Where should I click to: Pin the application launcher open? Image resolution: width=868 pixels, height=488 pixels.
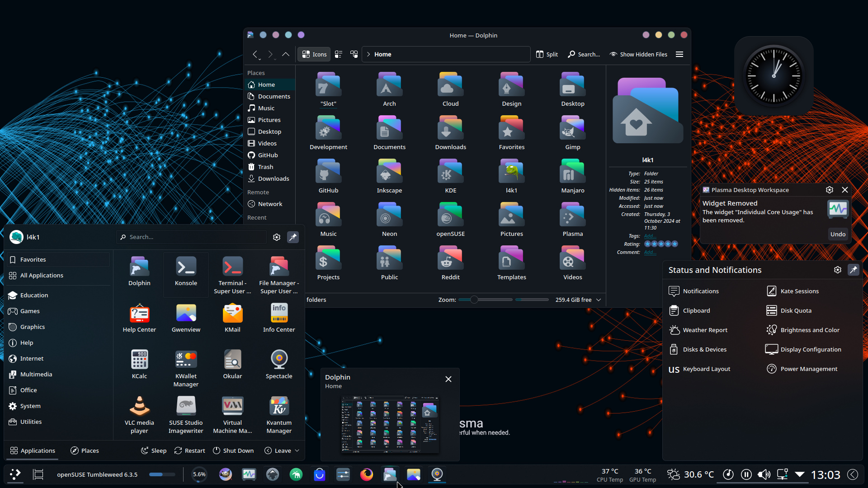pyautogui.click(x=293, y=237)
